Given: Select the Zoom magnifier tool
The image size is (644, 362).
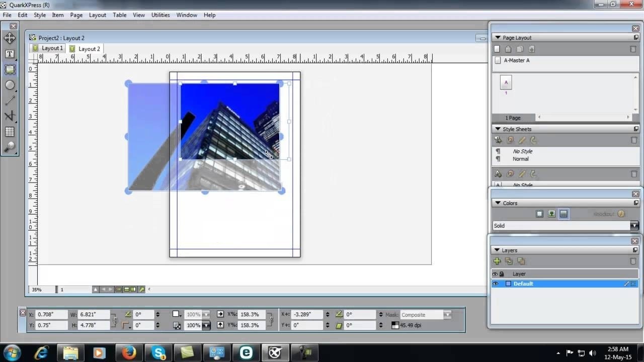Looking at the screenshot, I should [10, 147].
